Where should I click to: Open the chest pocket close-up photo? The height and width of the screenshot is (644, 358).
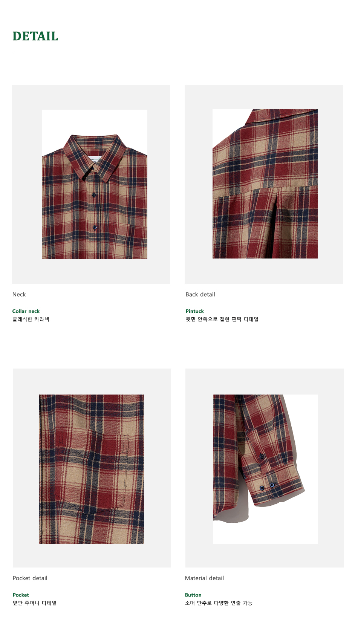point(91,469)
